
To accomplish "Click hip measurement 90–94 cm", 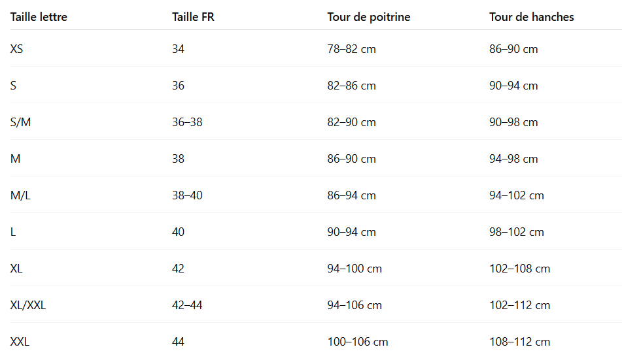I will 513,86.
